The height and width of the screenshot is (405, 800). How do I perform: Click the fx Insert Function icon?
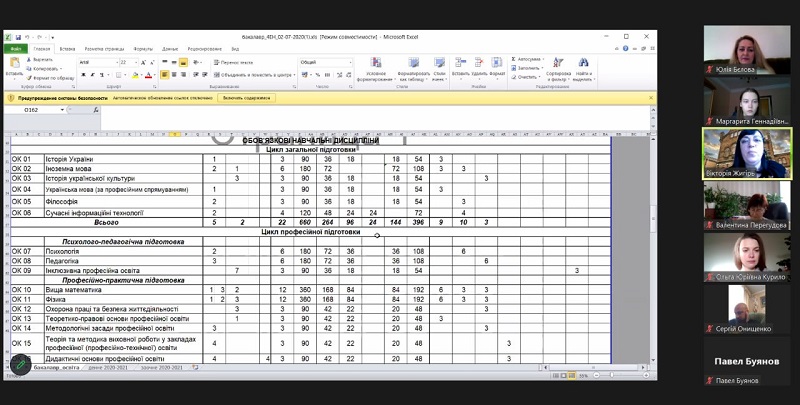click(96, 110)
